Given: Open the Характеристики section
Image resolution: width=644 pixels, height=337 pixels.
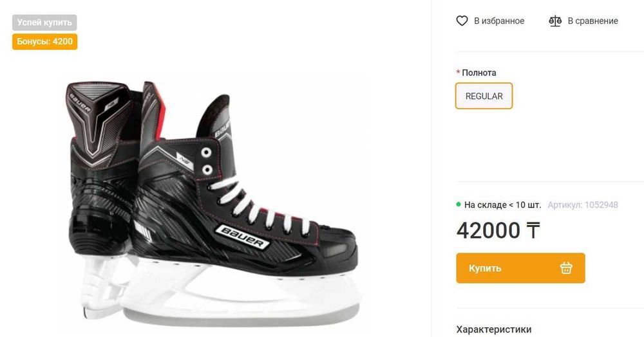Looking at the screenshot, I should coord(493,329).
